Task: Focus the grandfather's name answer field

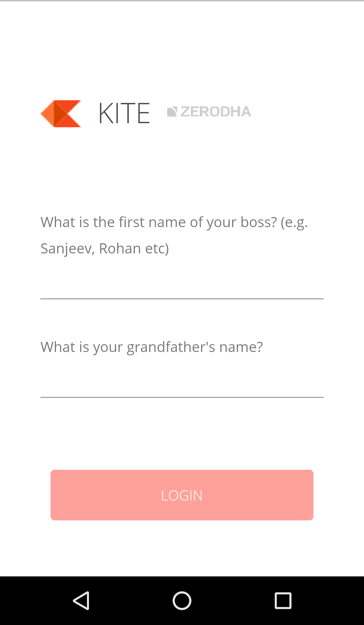Action: click(182, 382)
